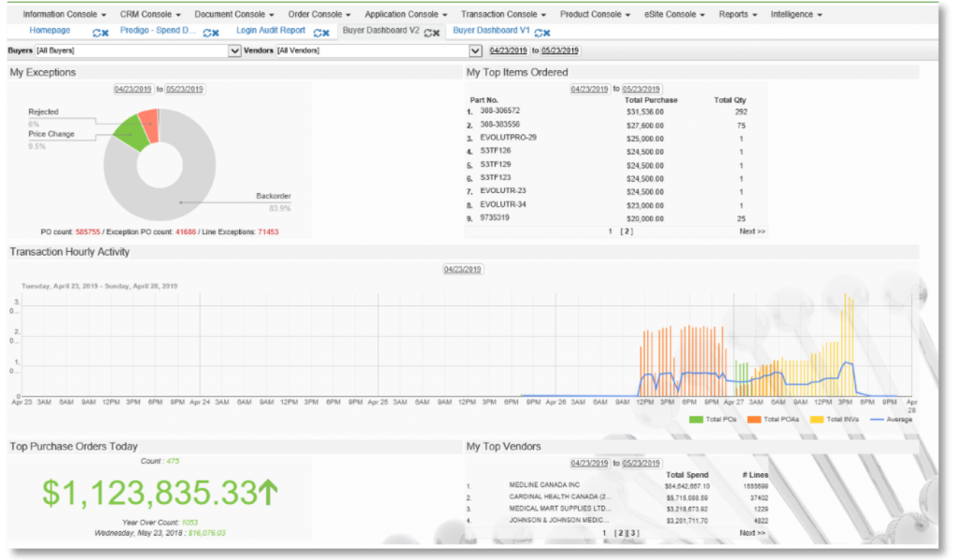Image resolution: width=956 pixels, height=560 pixels.
Task: Click refresh icon on Prodigo Spend tab
Action: (206, 33)
